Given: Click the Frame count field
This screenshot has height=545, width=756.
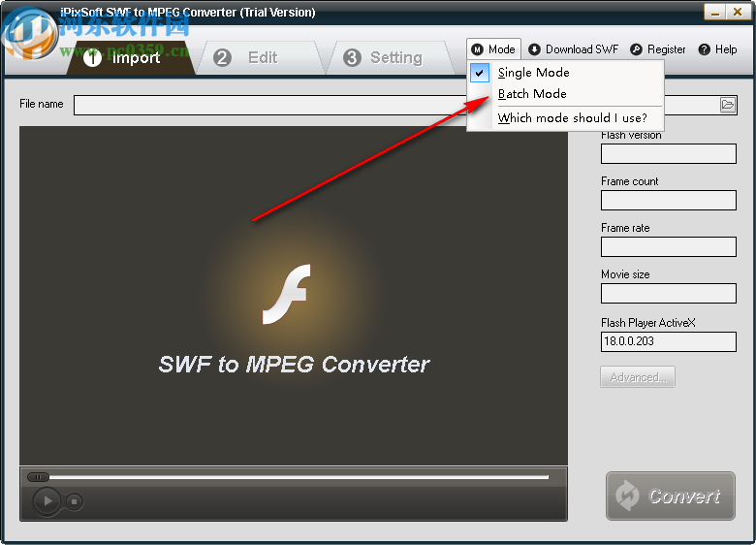Looking at the screenshot, I should tap(668, 200).
